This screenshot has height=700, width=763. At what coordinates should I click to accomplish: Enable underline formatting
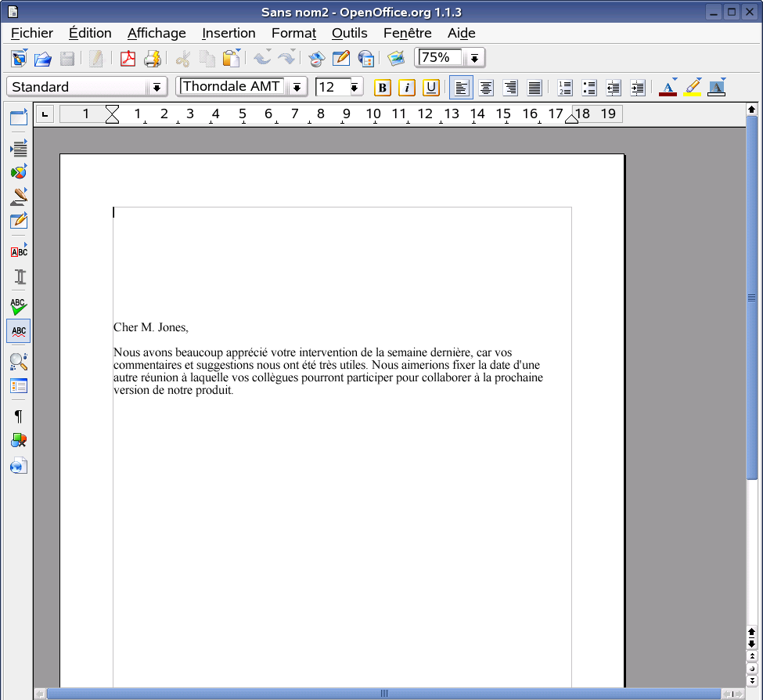431,87
